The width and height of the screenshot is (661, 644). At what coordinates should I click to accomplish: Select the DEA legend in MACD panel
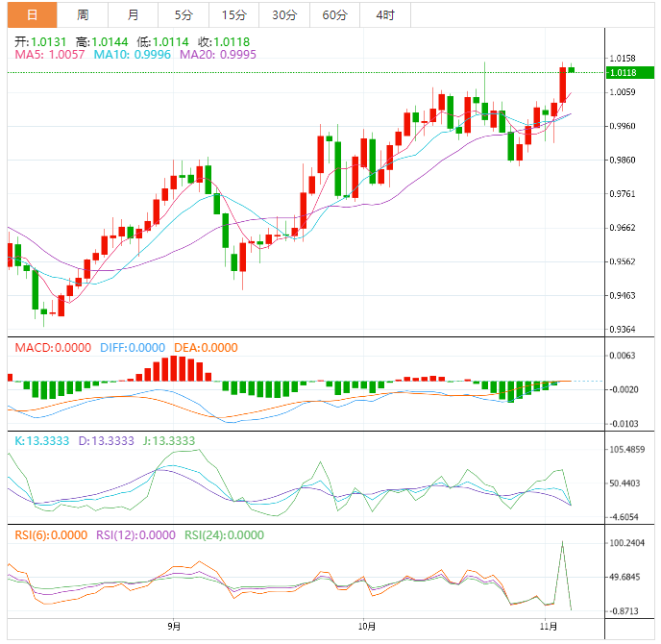tap(206, 348)
